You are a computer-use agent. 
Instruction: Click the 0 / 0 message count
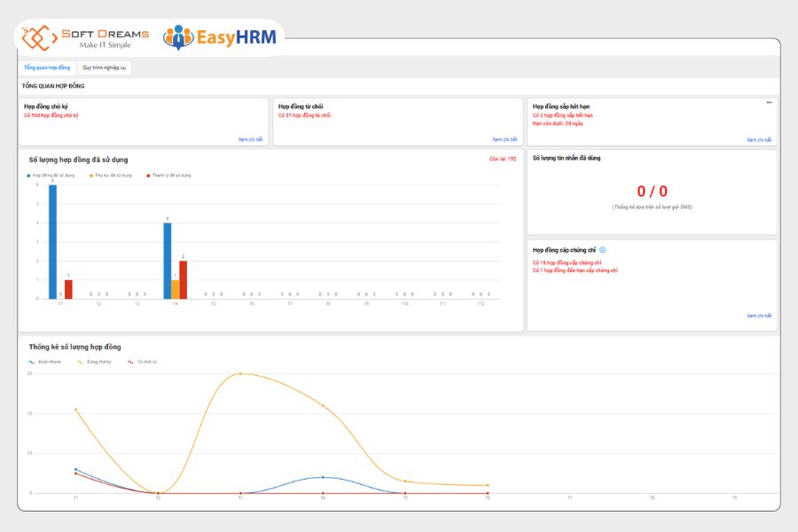pyautogui.click(x=652, y=192)
